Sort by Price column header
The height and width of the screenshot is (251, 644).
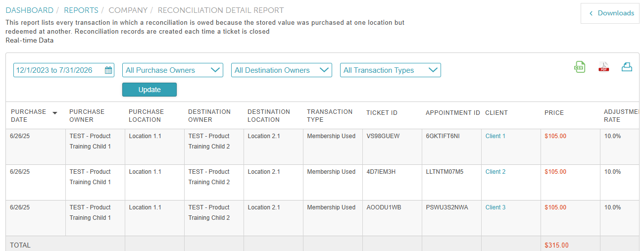[x=554, y=113]
